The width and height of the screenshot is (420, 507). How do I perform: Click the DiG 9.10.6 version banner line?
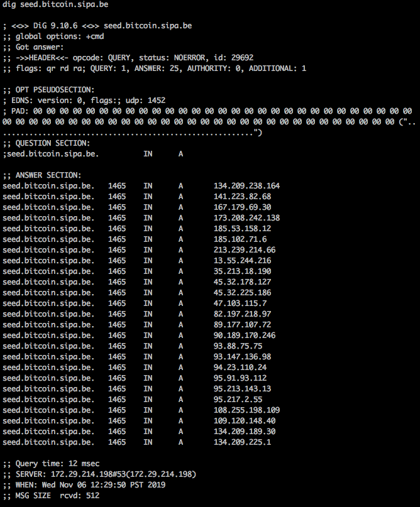click(97, 26)
